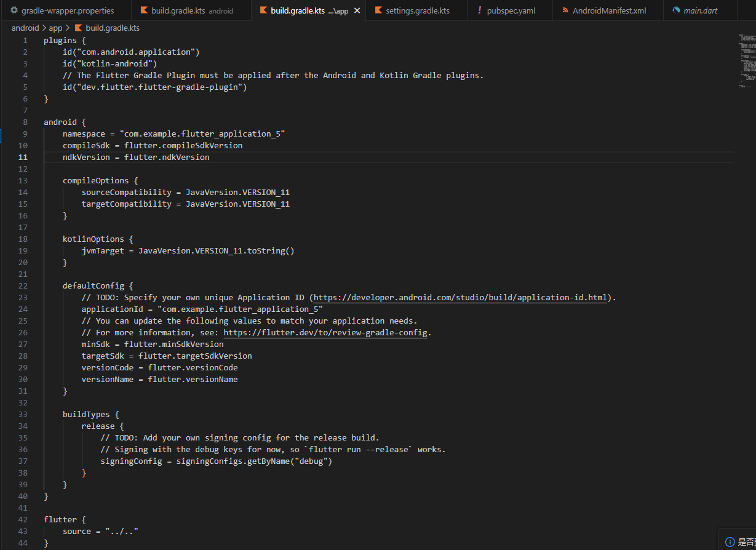Image resolution: width=756 pixels, height=550 pixels.
Task: Click line number 8 in the gutter
Action: point(25,122)
